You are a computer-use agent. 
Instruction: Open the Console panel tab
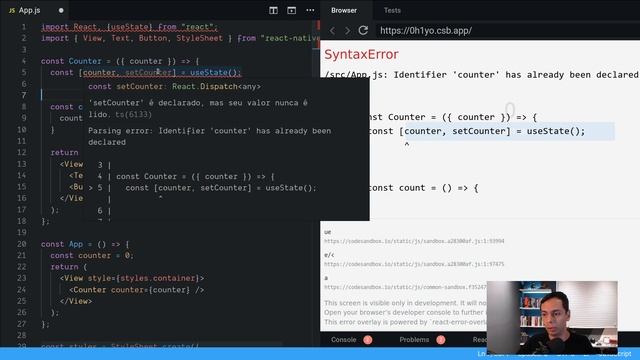[x=344, y=340]
